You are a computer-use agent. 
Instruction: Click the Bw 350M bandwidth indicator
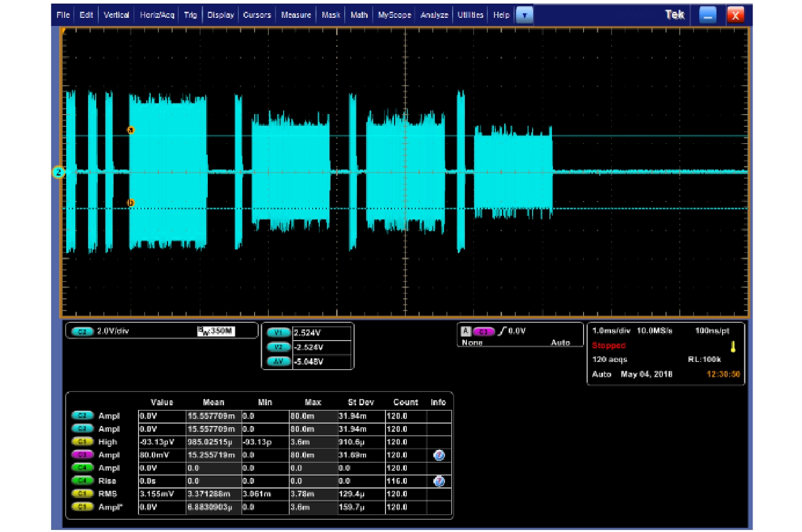click(215, 331)
